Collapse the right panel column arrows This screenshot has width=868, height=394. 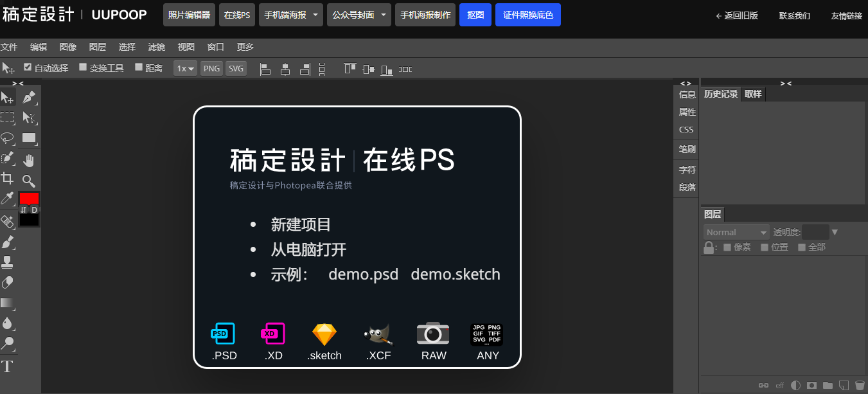click(786, 83)
